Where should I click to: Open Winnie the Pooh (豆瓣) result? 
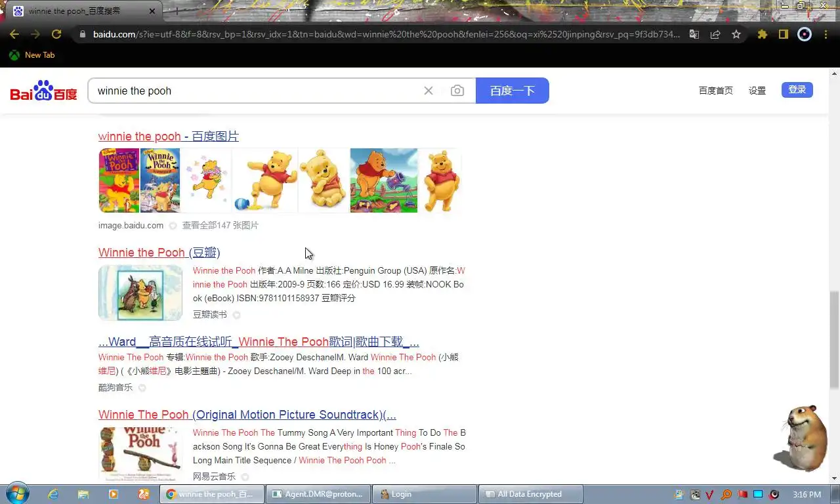pos(159,253)
